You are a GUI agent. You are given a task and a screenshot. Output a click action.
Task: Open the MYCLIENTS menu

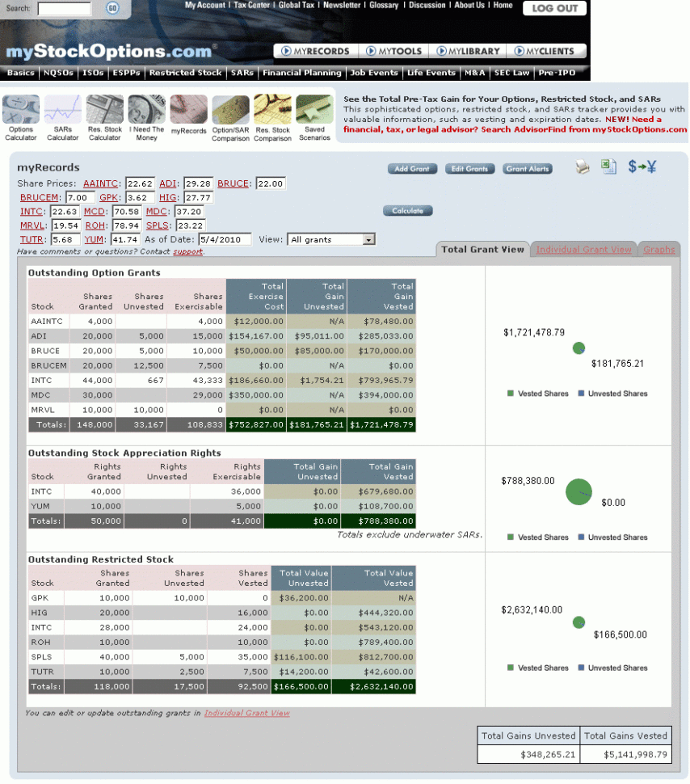pyautogui.click(x=545, y=51)
